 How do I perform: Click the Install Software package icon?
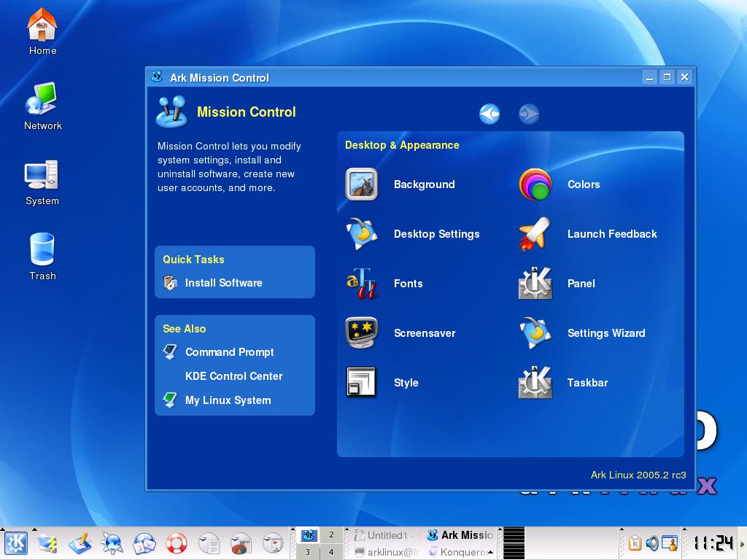[x=170, y=283]
